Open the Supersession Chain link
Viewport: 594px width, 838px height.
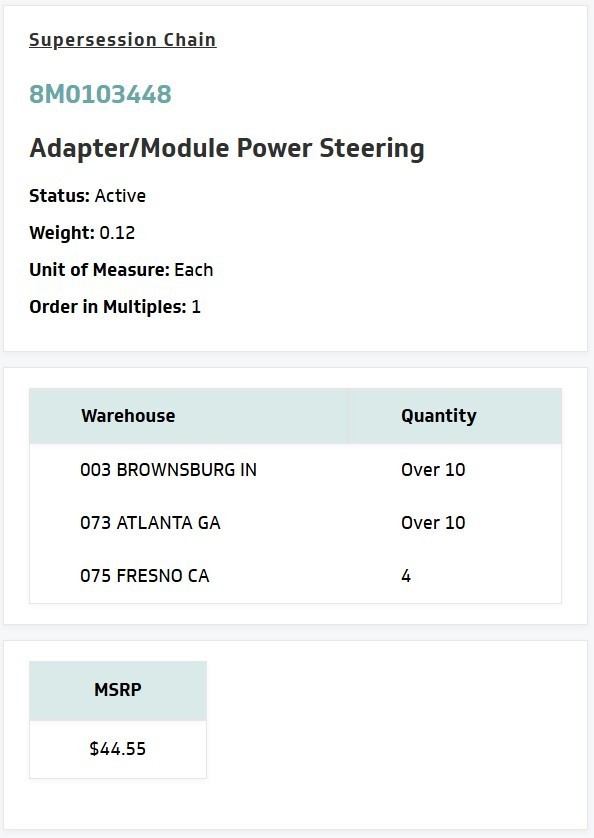[x=122, y=40]
